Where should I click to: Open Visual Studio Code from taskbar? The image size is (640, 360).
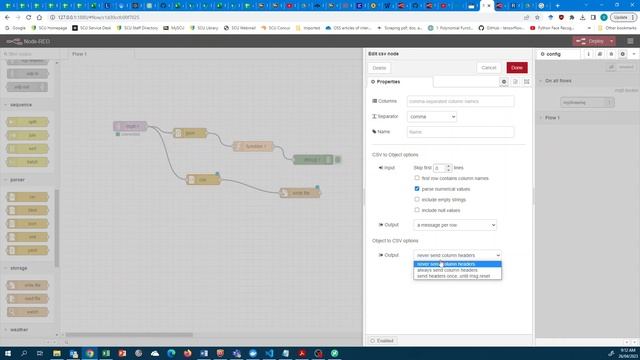[269, 353]
